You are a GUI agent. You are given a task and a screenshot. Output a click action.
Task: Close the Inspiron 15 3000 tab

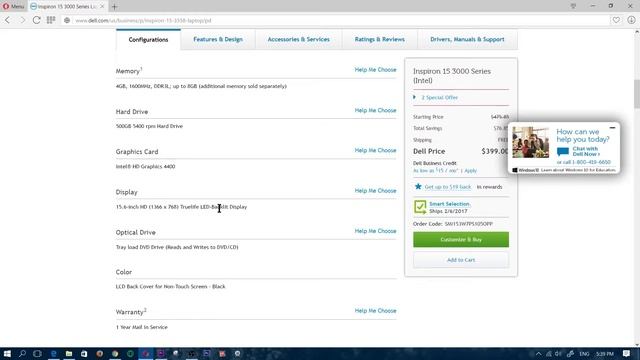pos(102,6)
